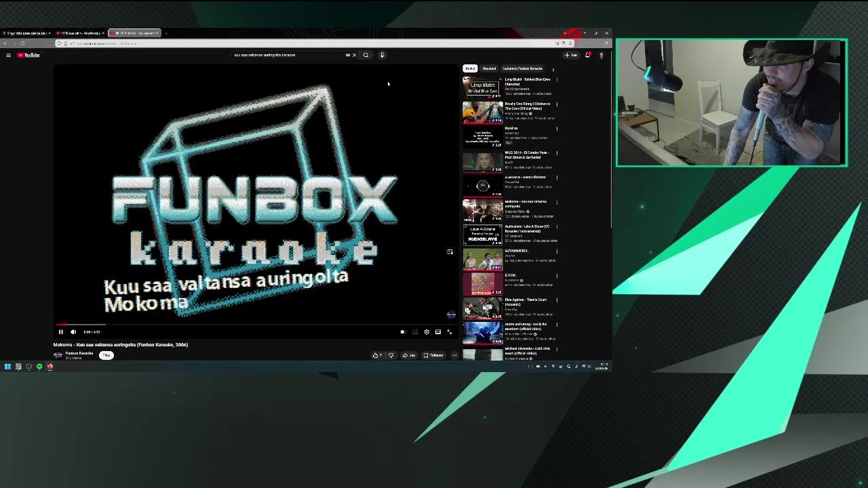Pause the karaoke video

pos(60,332)
